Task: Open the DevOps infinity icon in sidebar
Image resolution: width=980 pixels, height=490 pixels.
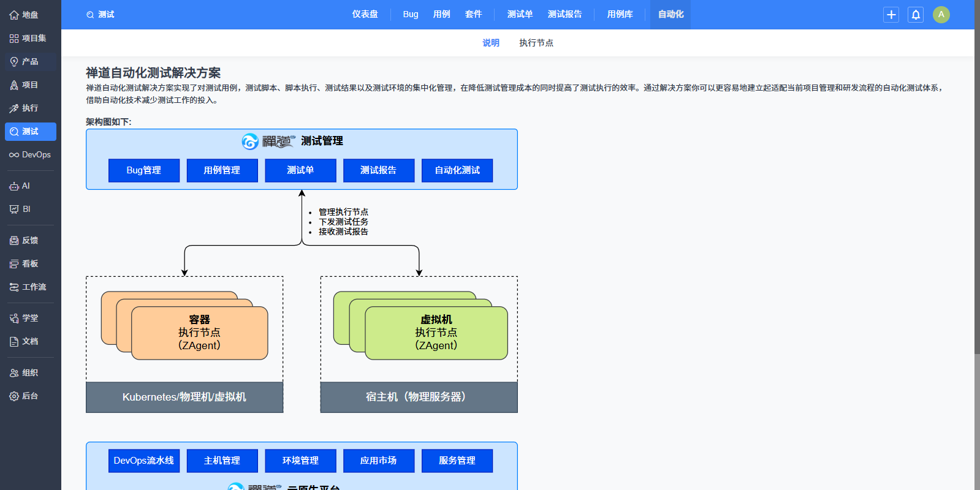Action: coord(14,155)
